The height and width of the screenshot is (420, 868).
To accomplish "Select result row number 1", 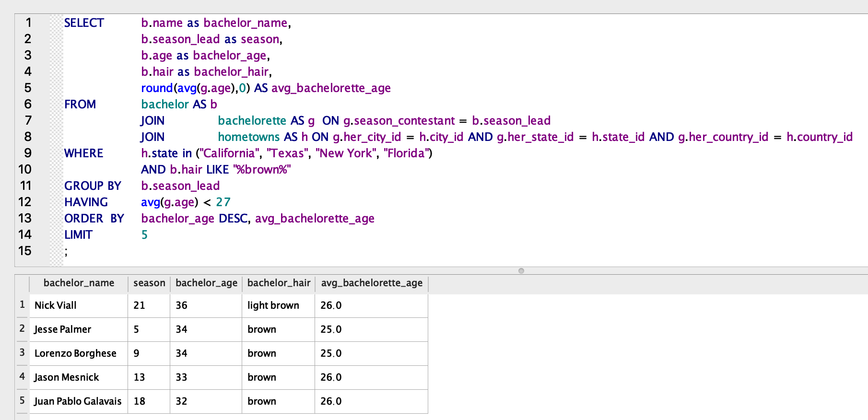I will 22,305.
